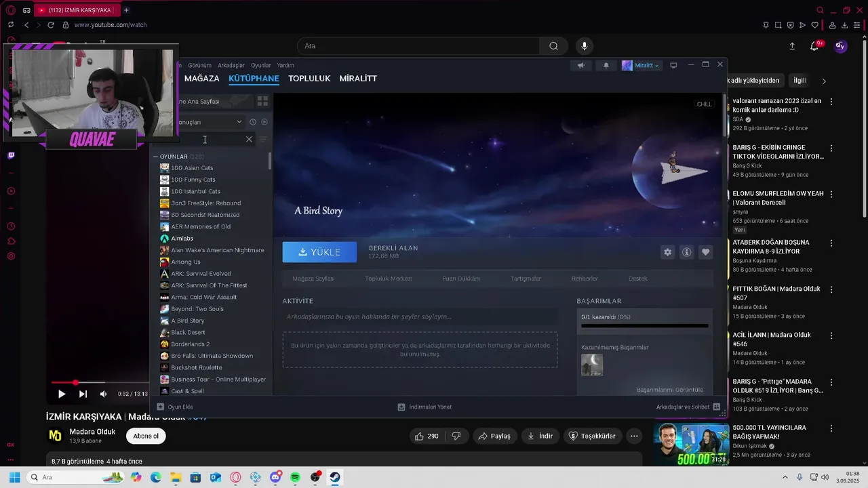Like the YouTube video
The height and width of the screenshot is (488, 868).
[427, 436]
